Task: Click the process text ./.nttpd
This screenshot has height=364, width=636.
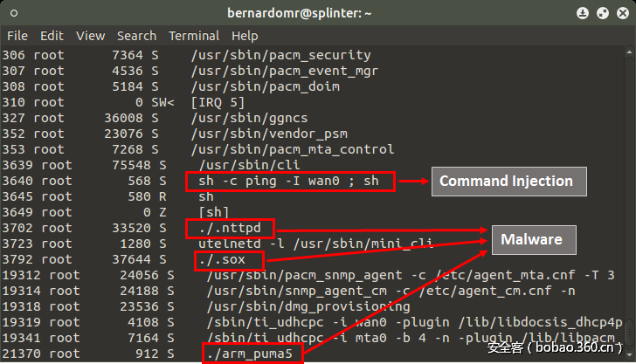Action: [x=230, y=228]
